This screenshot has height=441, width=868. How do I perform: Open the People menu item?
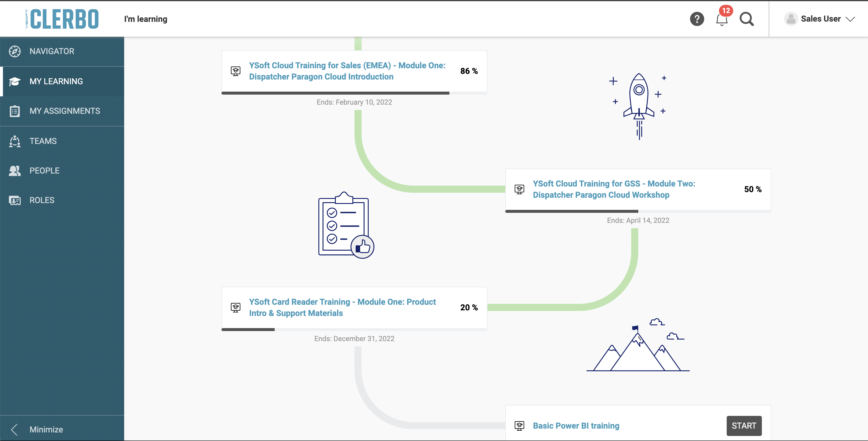pyautogui.click(x=62, y=171)
